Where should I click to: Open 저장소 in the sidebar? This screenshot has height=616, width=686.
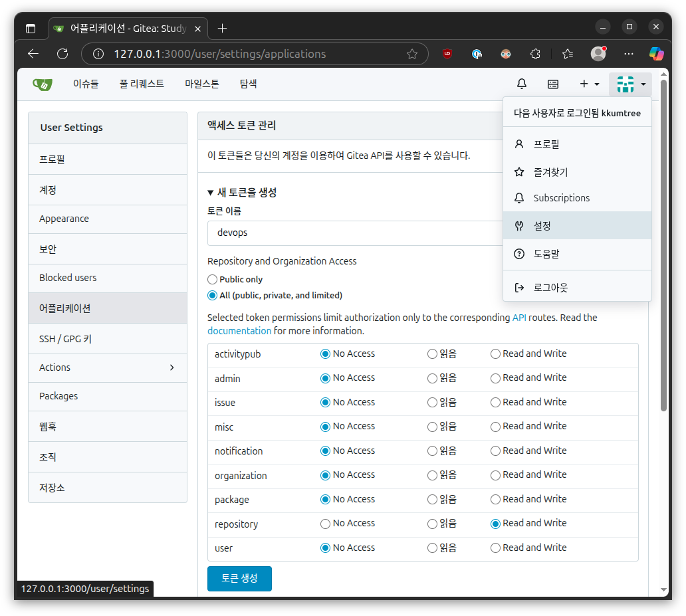[108, 487]
